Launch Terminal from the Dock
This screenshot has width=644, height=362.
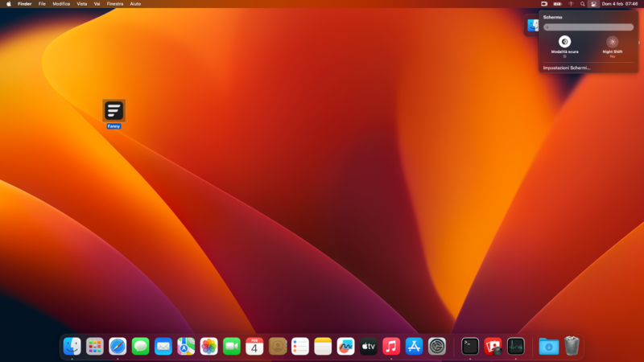click(x=470, y=346)
